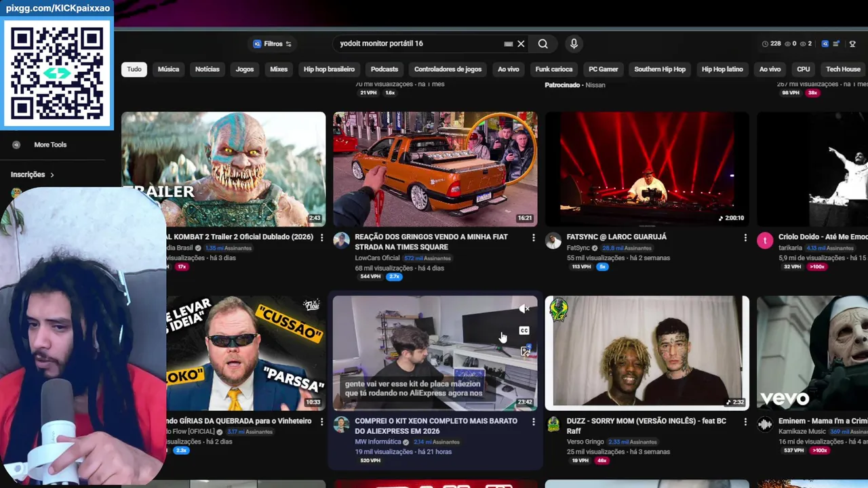Click the 544 VPH badge
The height and width of the screenshot is (488, 868).
370,277
